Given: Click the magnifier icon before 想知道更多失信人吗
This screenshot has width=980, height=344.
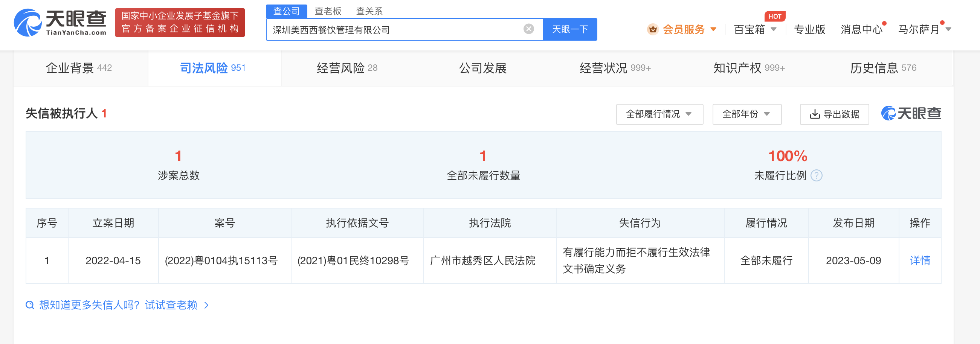Looking at the screenshot, I should coord(30,305).
